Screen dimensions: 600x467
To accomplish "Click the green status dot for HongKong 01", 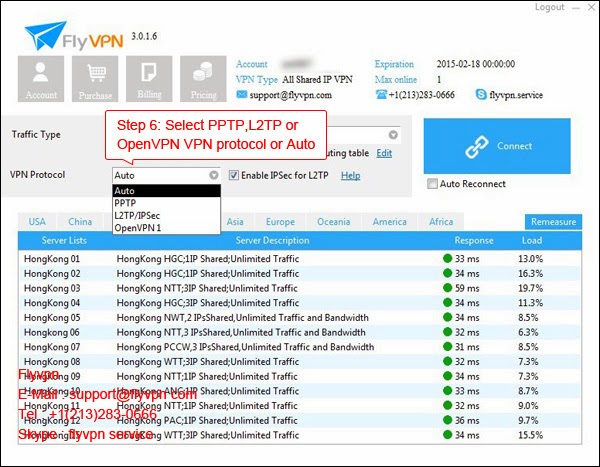I will point(447,258).
